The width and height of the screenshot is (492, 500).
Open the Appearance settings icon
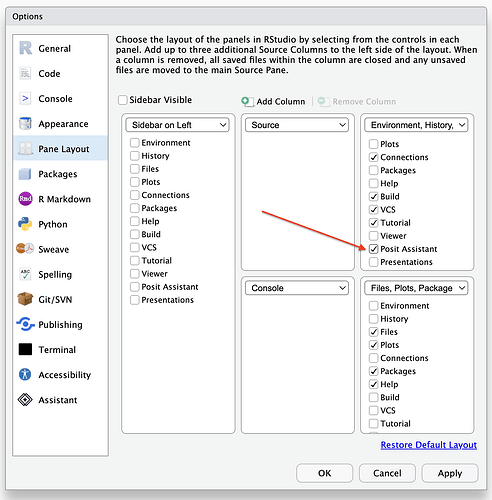(x=25, y=124)
